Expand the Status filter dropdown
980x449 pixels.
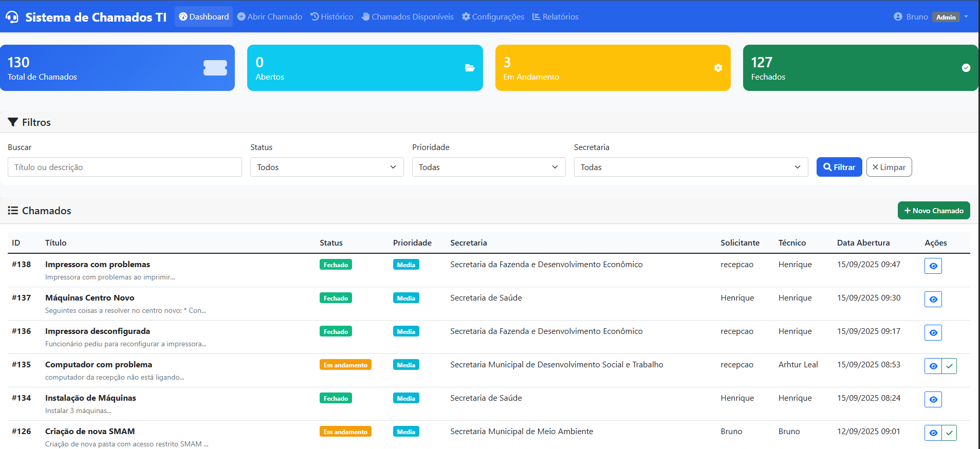point(327,167)
